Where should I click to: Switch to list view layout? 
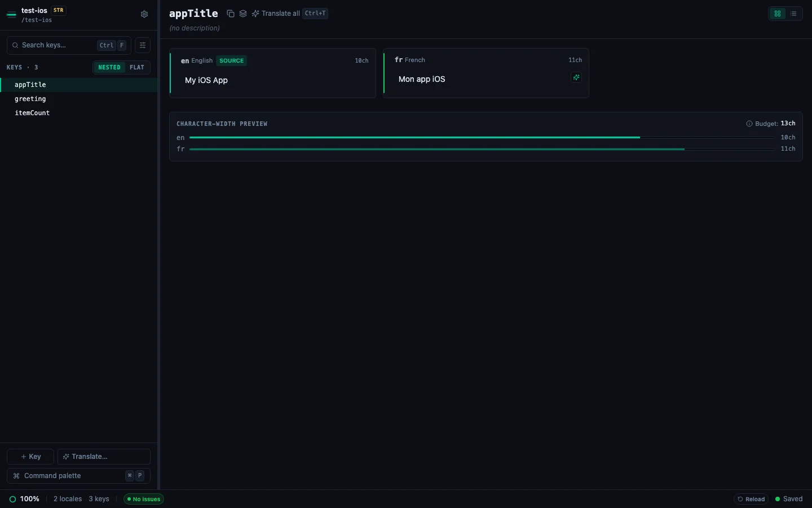793,14
